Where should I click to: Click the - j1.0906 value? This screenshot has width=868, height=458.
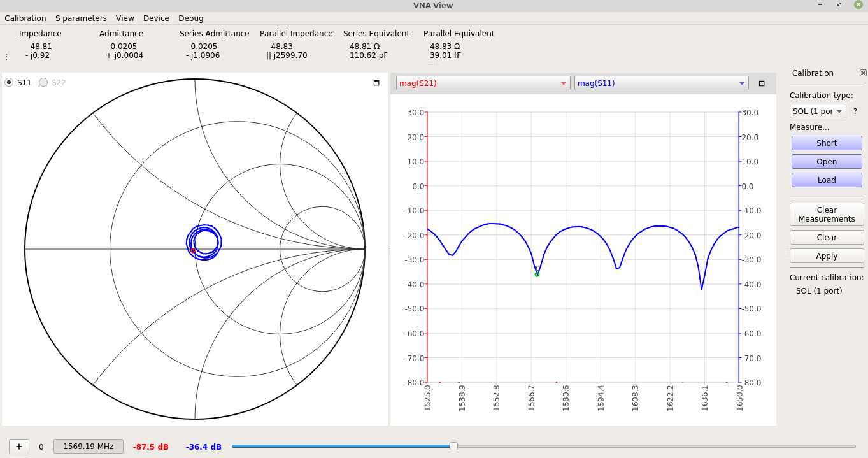tap(203, 55)
